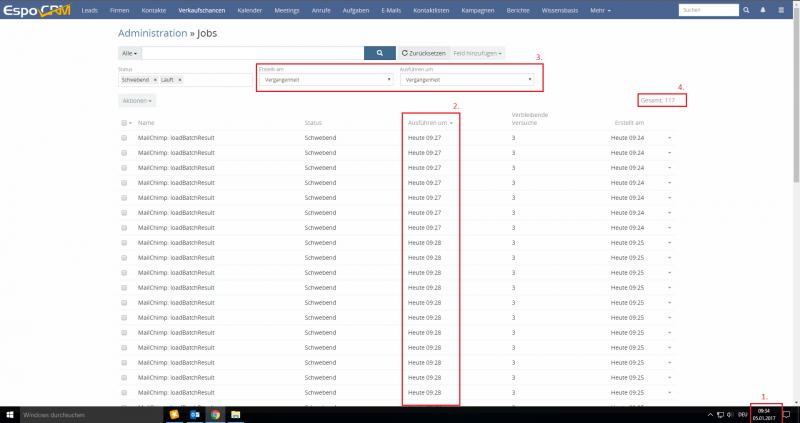The height and width of the screenshot is (423, 800).
Task: Click the filter text search field
Action: 250,52
